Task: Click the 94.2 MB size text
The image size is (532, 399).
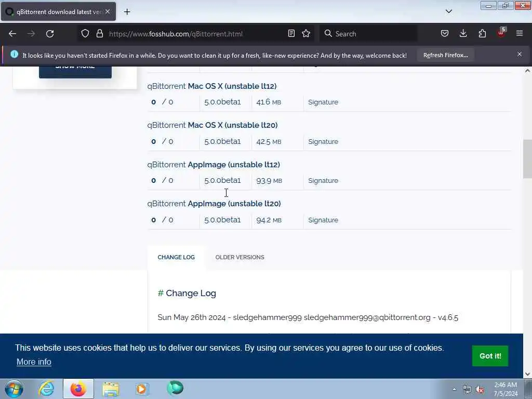Action: (269, 220)
